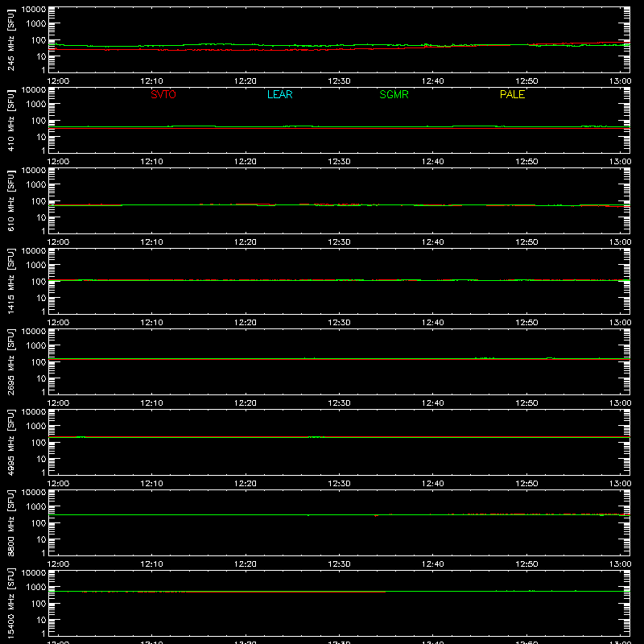Viewport: 644px width, 644px height.
Task: Click 12:10 tick label below 245 MHz plot
Action: click(x=151, y=81)
